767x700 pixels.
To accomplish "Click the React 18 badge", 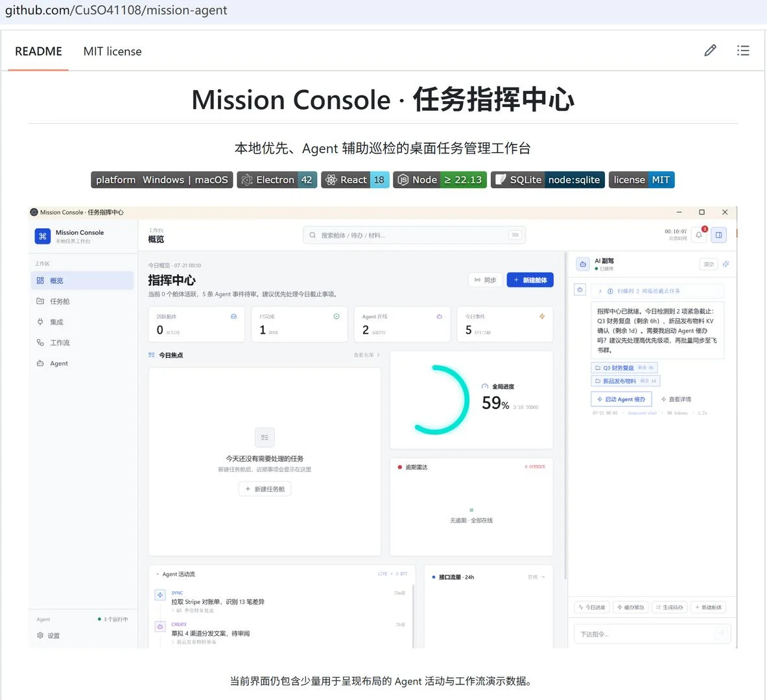I will point(355,180).
